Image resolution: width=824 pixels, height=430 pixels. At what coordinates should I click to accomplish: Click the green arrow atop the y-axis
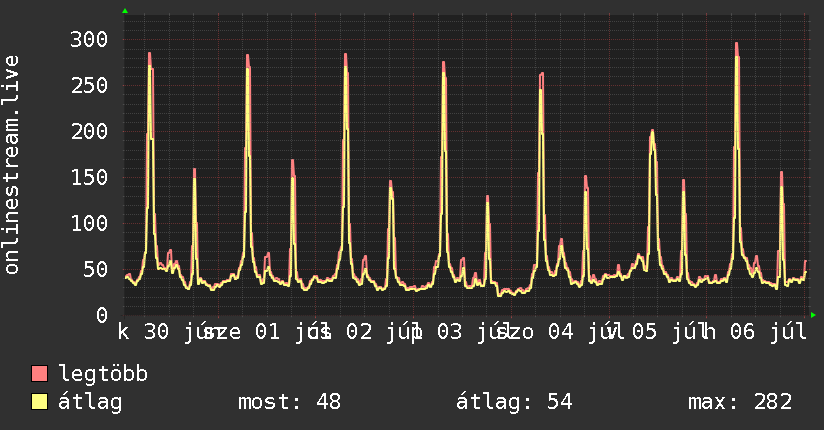point(125,11)
